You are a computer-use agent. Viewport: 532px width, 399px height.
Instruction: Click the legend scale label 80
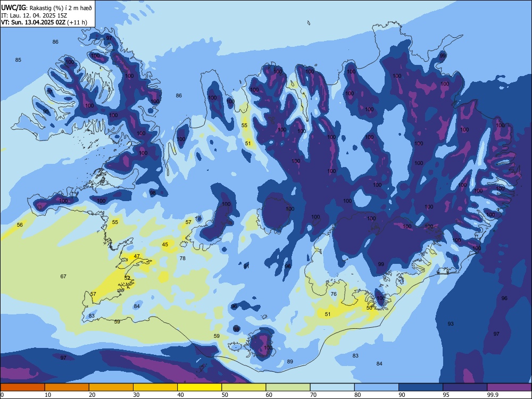coord(358,395)
